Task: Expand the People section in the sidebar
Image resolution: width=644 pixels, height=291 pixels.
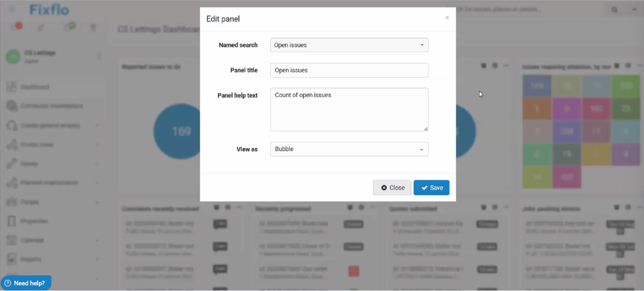Action: click(x=97, y=202)
